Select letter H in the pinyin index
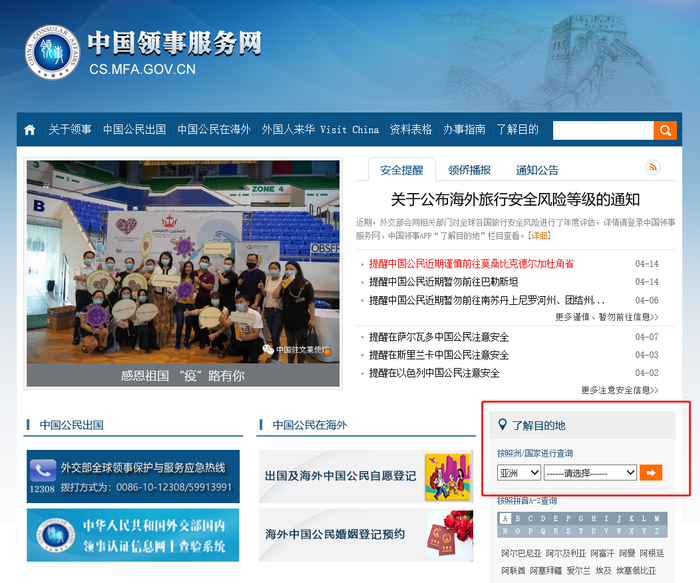This screenshot has width=700, height=583. pyautogui.click(x=593, y=519)
